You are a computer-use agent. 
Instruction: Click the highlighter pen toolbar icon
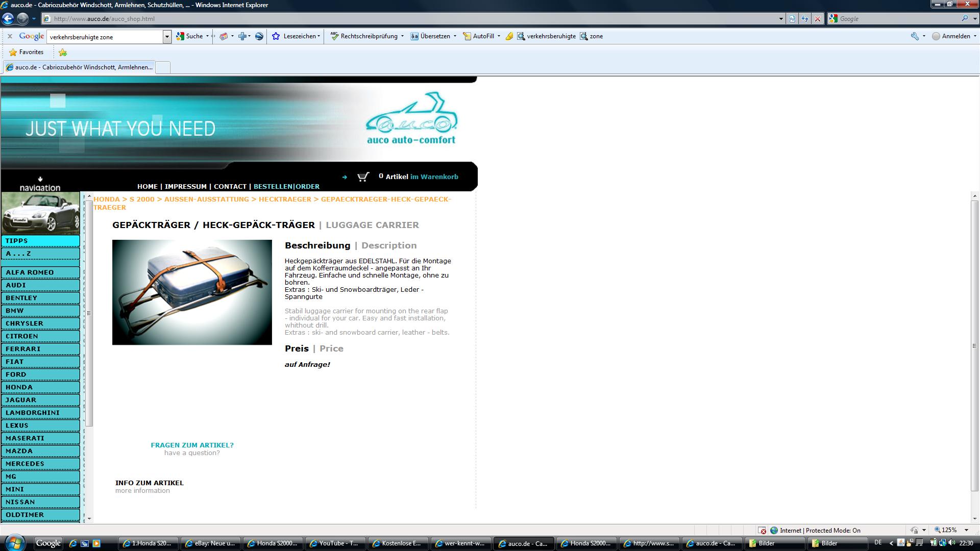[x=509, y=36]
